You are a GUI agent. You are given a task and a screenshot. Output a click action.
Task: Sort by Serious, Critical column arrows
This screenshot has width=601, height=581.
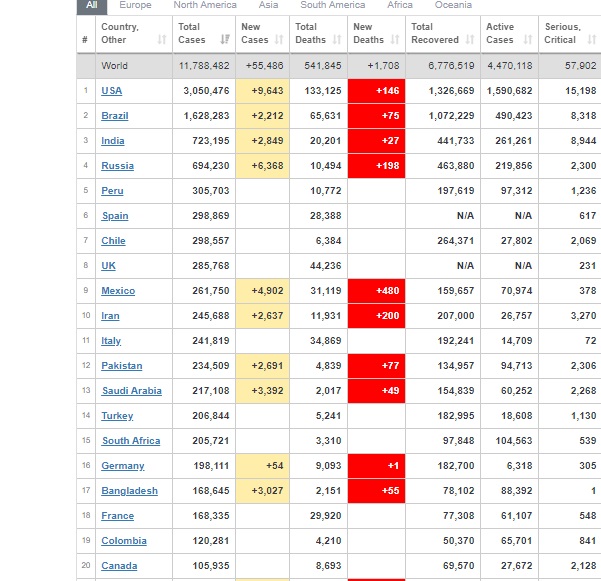click(x=592, y=39)
